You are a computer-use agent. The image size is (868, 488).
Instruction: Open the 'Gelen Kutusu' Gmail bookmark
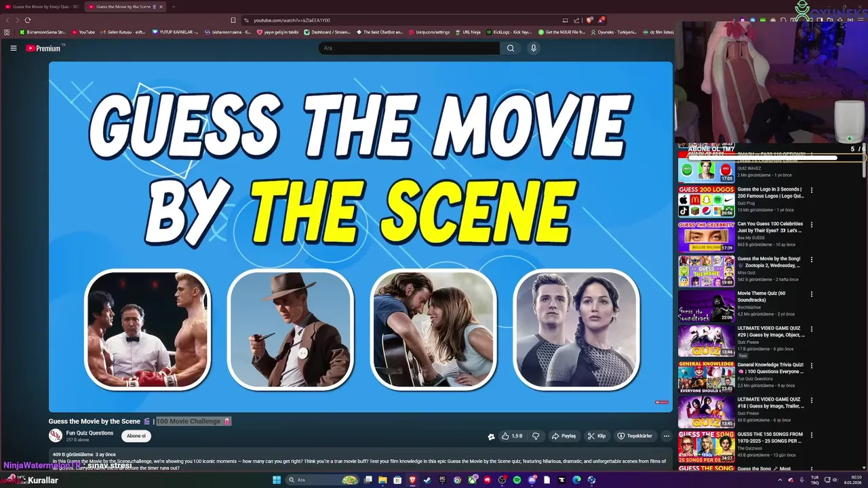point(122,32)
